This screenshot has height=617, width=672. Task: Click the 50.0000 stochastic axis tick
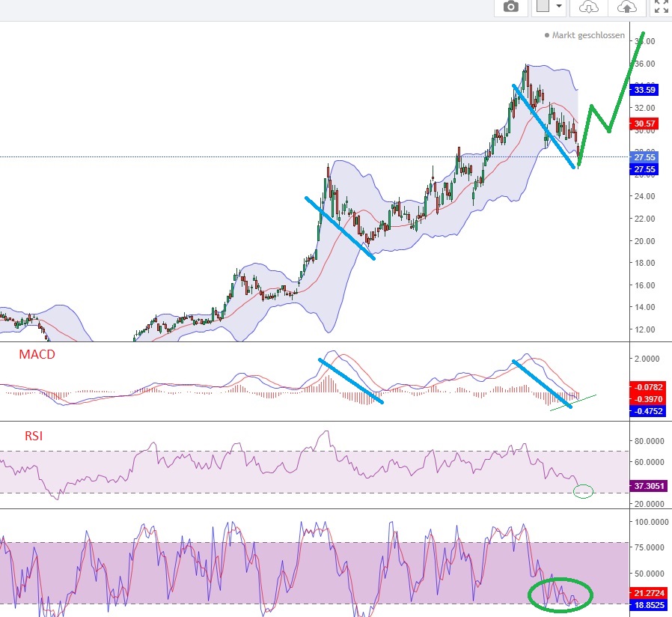(649, 574)
